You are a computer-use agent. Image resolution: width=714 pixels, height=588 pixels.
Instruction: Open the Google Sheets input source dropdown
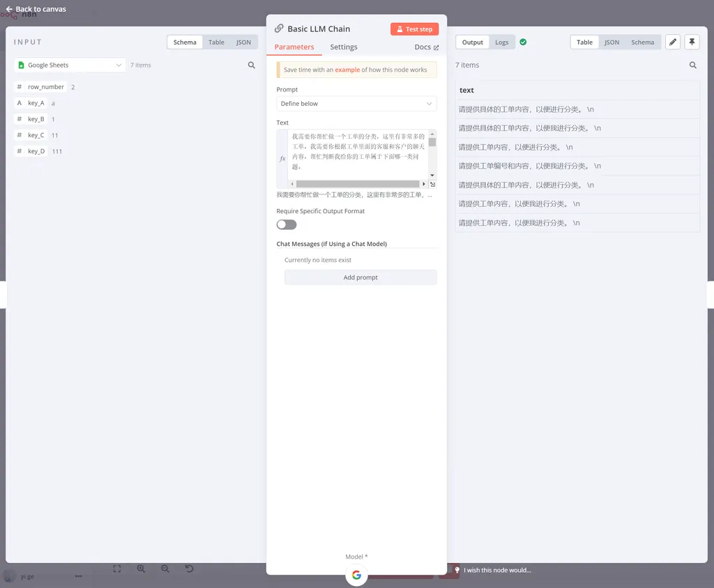(x=70, y=65)
